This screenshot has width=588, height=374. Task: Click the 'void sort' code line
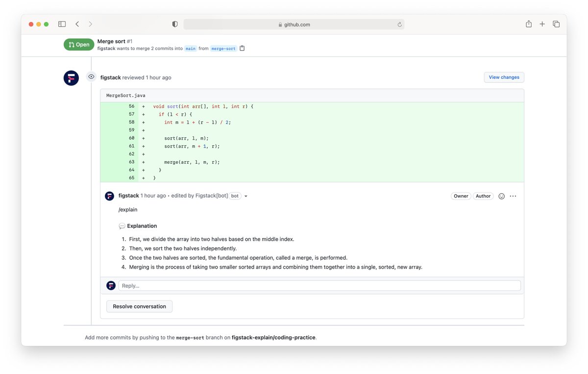coord(203,106)
